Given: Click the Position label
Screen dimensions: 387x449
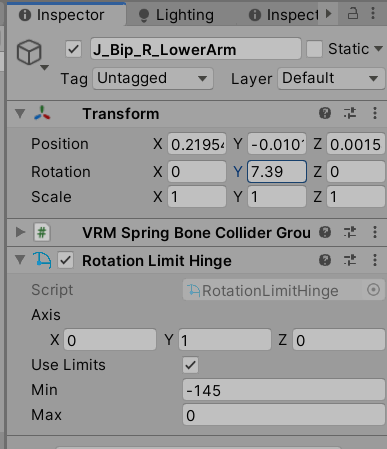Looking at the screenshot, I should click(x=60, y=144).
